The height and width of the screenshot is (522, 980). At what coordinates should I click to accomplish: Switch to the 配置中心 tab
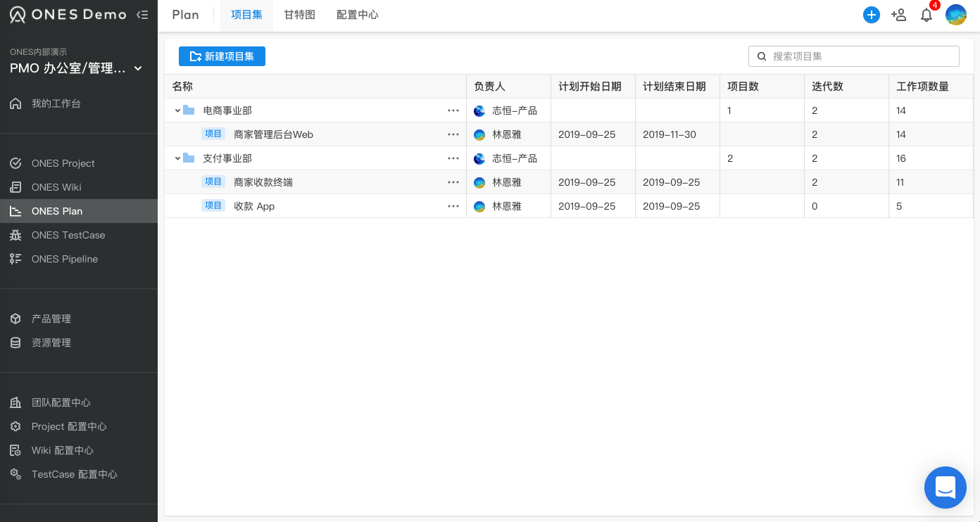[358, 15]
